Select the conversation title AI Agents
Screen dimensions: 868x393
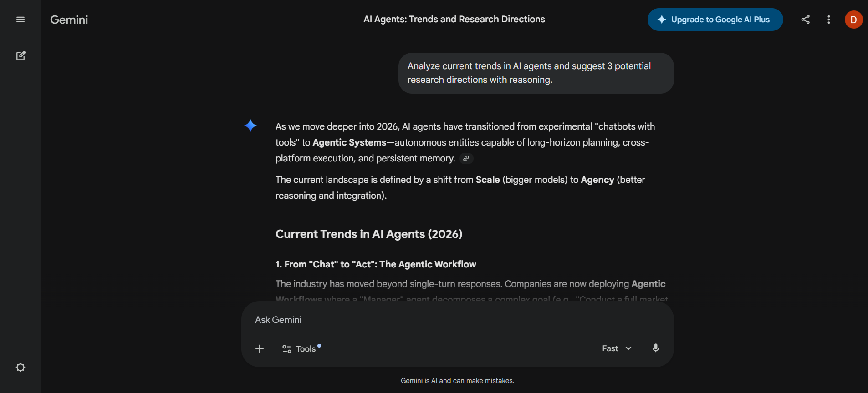tap(454, 19)
